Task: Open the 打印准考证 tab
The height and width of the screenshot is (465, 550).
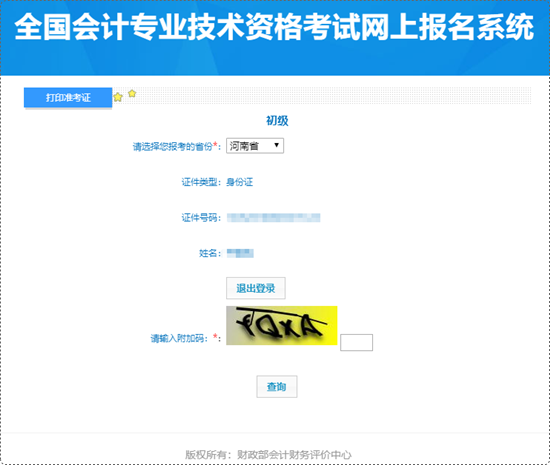Action: (x=68, y=97)
